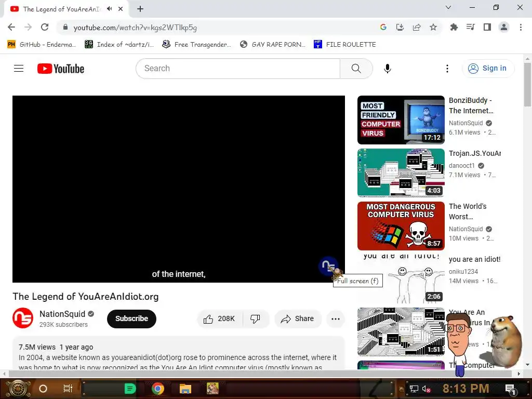Expand the tab search chevron
532x399 pixels.
tap(448, 7)
